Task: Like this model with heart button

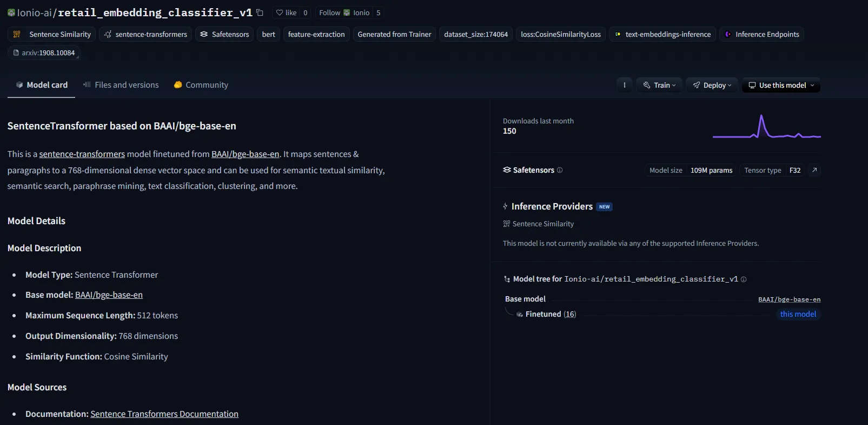Action: [x=286, y=12]
